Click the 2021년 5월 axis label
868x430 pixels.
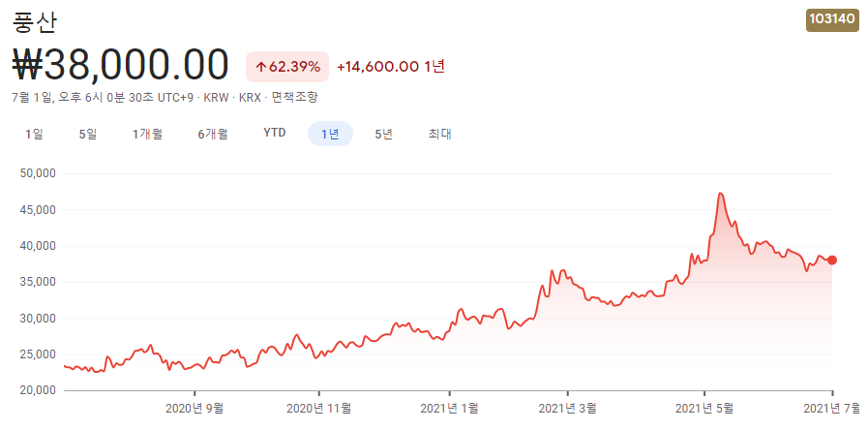coord(704,409)
